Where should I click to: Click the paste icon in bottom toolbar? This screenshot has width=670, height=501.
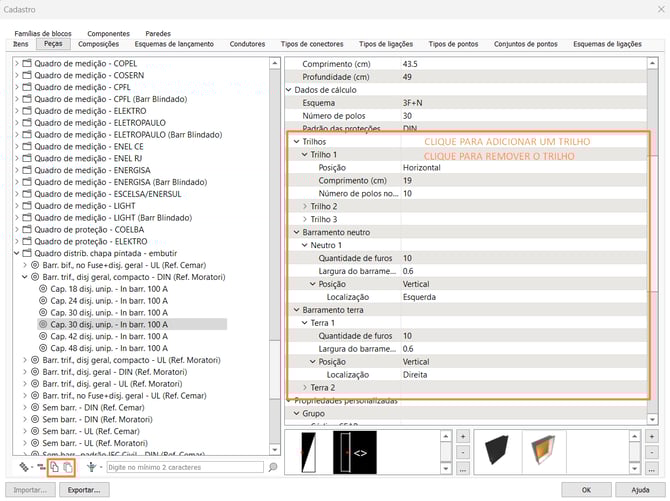pos(67,467)
